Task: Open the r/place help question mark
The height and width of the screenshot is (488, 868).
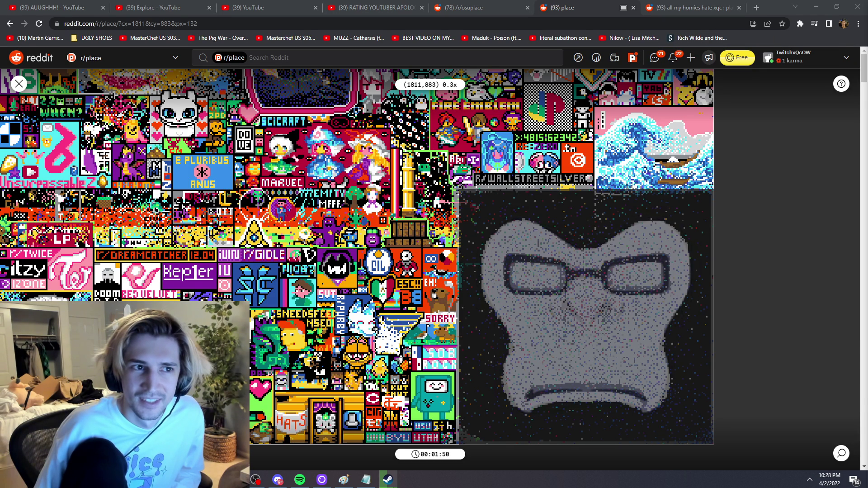Action: pyautogui.click(x=841, y=84)
